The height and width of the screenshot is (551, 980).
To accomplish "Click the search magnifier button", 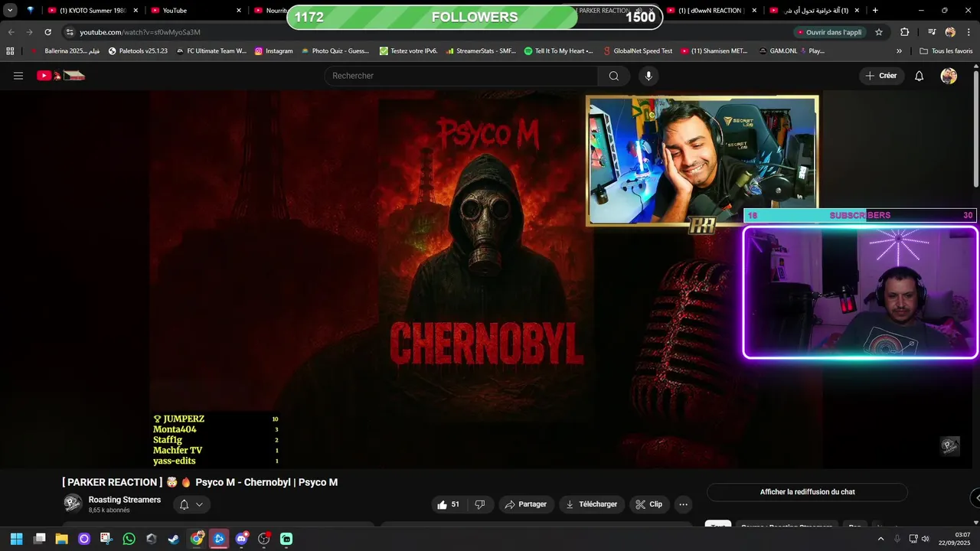I will coord(613,76).
